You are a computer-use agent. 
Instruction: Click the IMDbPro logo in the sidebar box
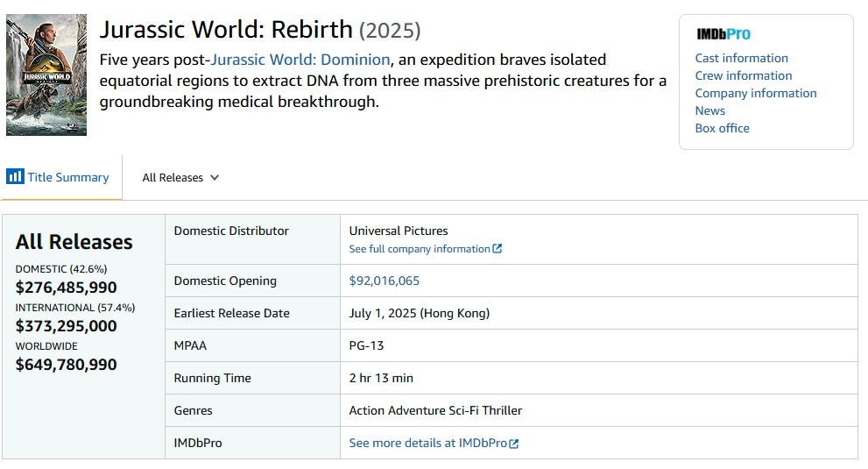[723, 34]
